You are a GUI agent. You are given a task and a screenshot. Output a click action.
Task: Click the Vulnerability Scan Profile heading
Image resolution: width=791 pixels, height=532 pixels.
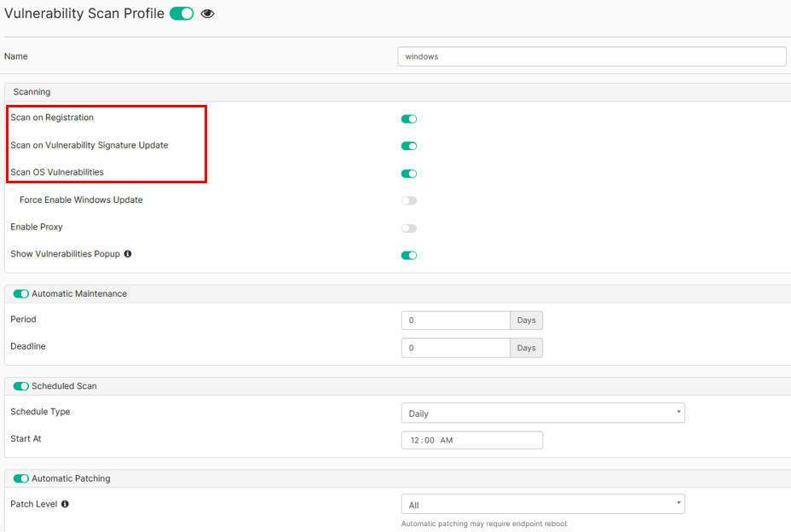tap(84, 14)
